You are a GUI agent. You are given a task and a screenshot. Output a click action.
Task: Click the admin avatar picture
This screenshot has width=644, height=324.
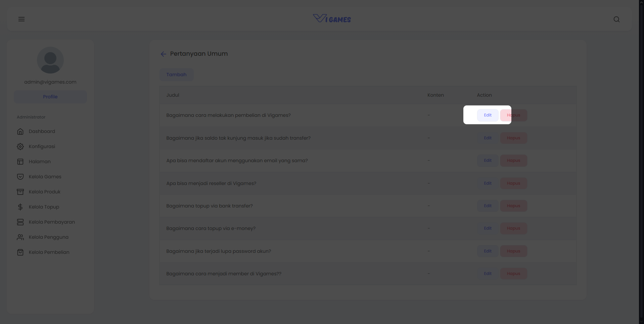click(50, 60)
